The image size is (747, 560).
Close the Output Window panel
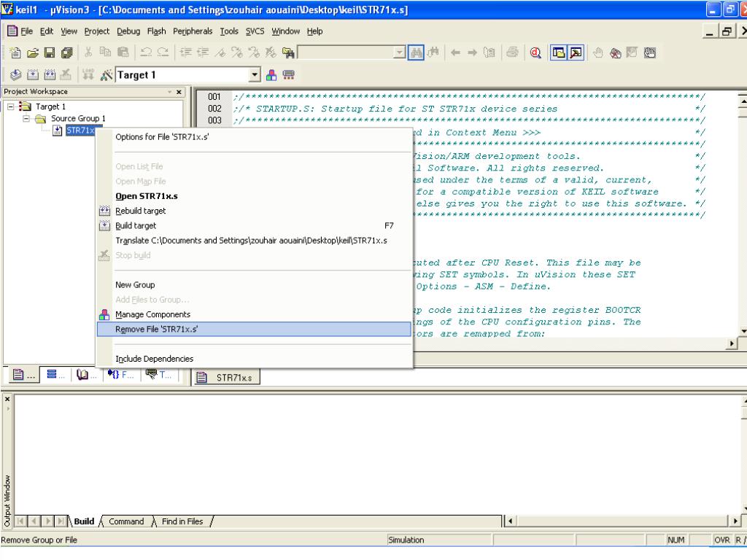point(7,399)
